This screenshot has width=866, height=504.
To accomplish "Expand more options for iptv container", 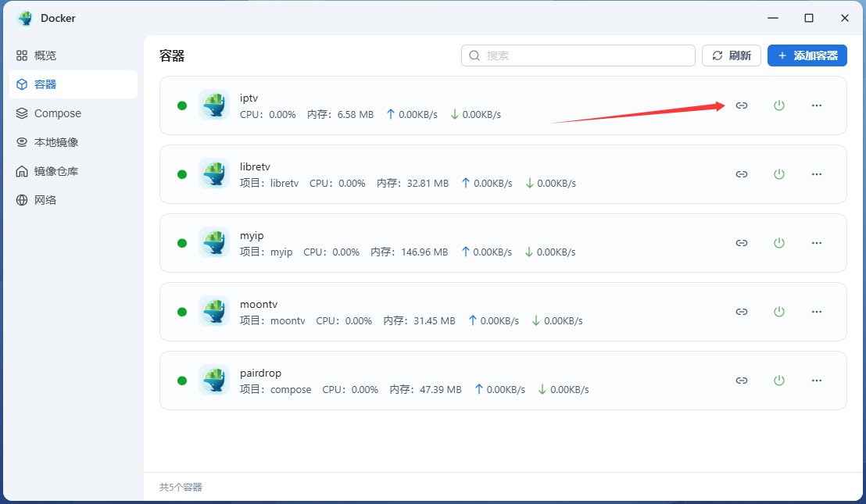I will click(816, 105).
